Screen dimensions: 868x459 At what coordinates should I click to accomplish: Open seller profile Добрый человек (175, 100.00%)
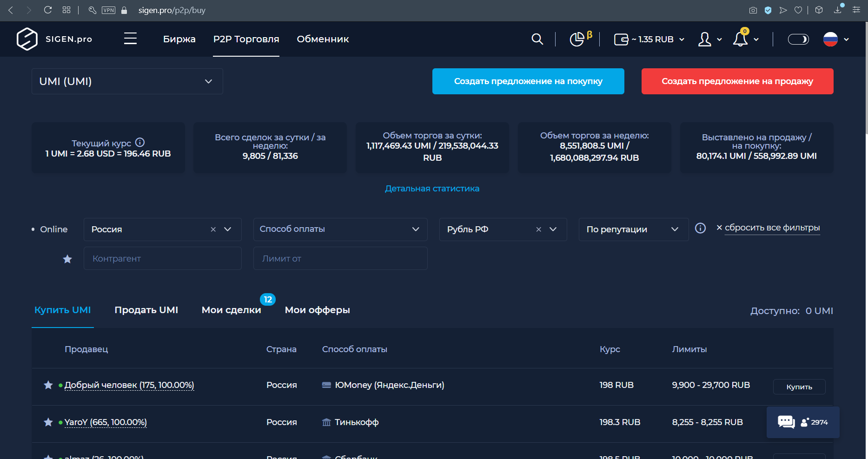point(129,385)
